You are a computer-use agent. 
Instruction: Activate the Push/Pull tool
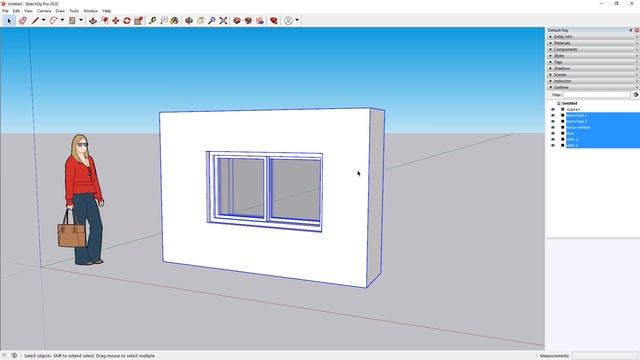(x=93, y=20)
